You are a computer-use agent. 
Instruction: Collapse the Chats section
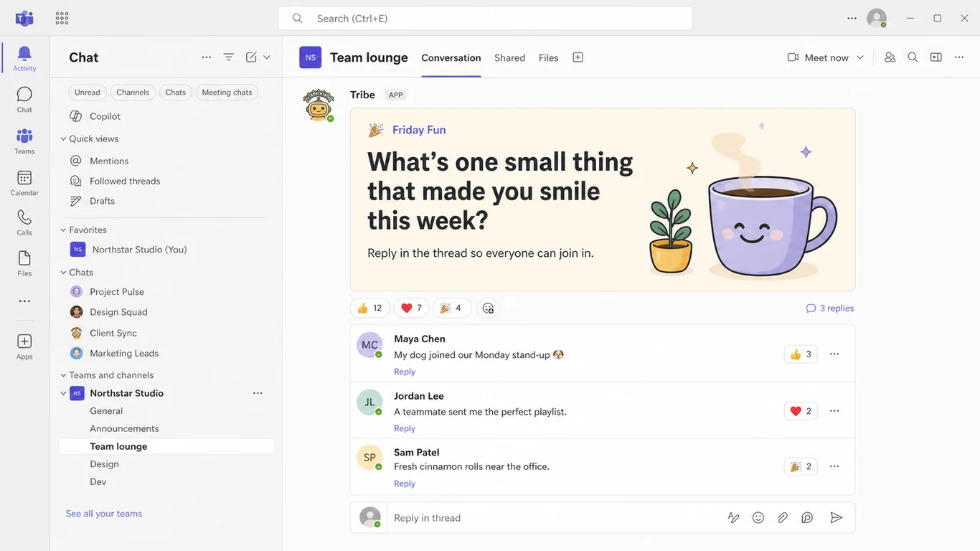[x=63, y=273]
